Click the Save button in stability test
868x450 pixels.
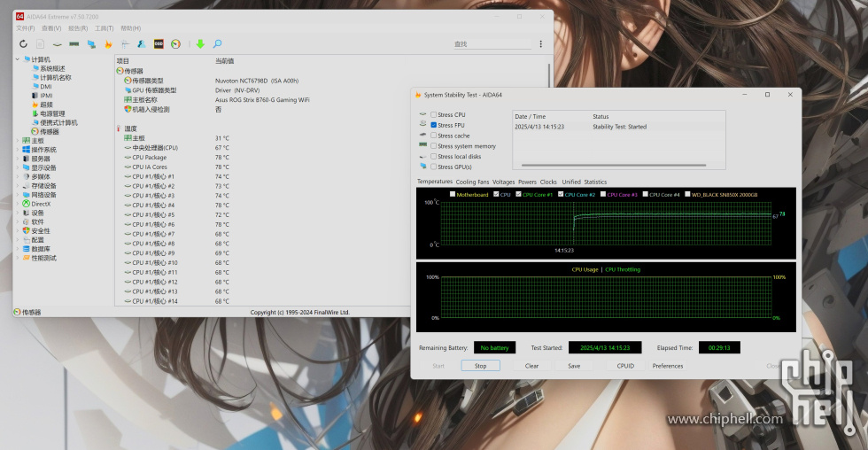point(574,366)
